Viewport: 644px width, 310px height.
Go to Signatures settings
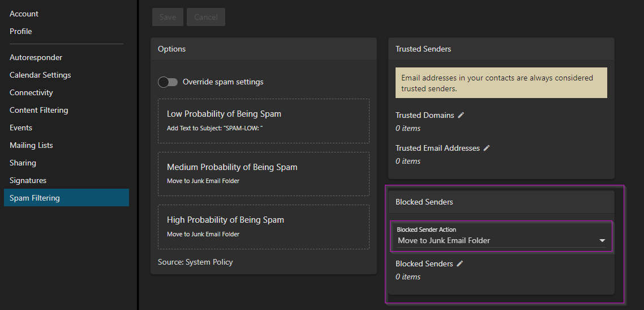coord(28,180)
